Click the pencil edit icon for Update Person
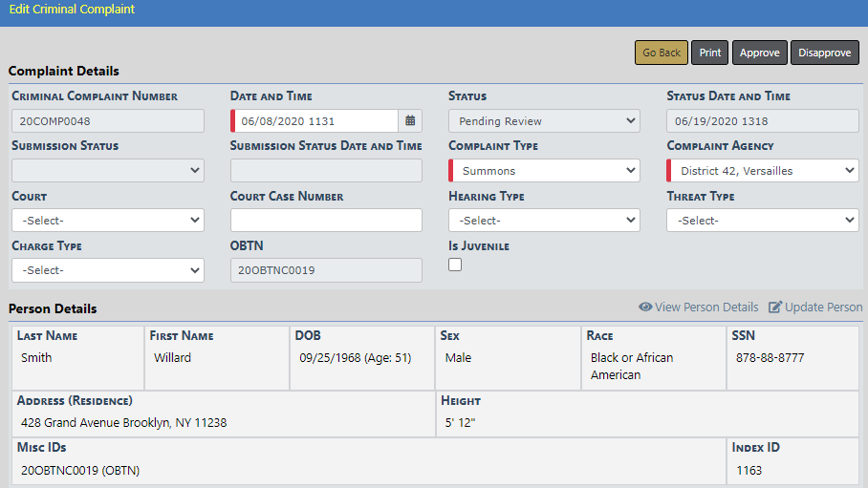868x488 pixels. coord(775,308)
